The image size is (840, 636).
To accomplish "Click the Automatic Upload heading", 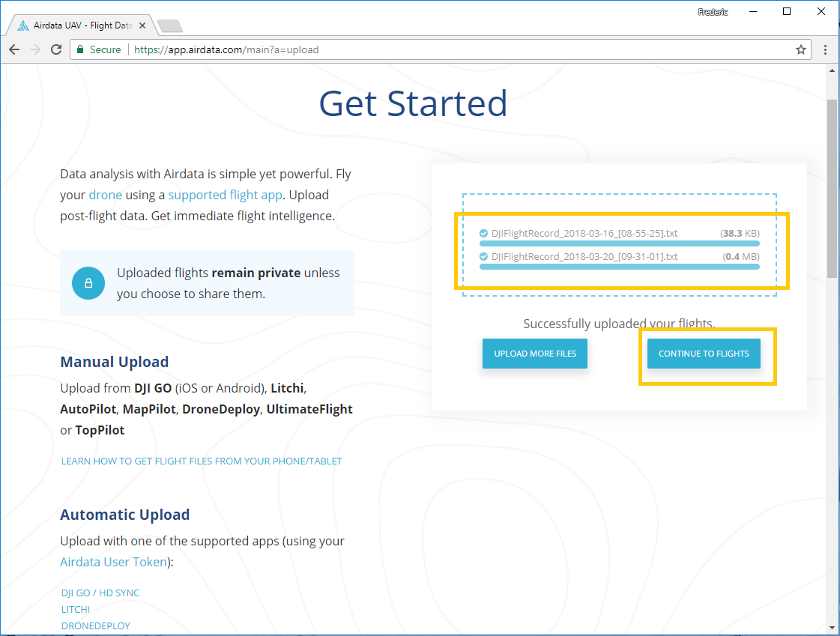I will click(x=125, y=515).
